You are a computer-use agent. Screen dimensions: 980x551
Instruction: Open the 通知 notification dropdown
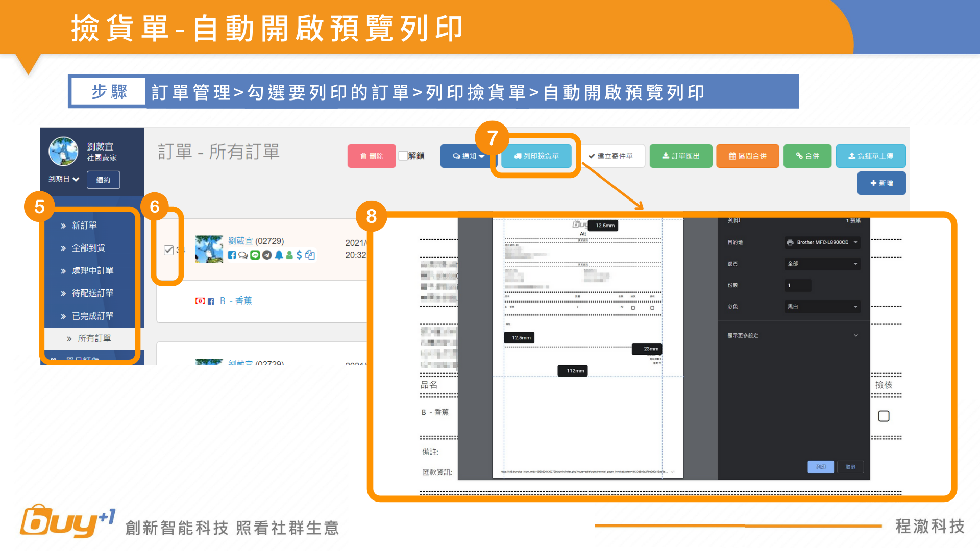pos(468,156)
